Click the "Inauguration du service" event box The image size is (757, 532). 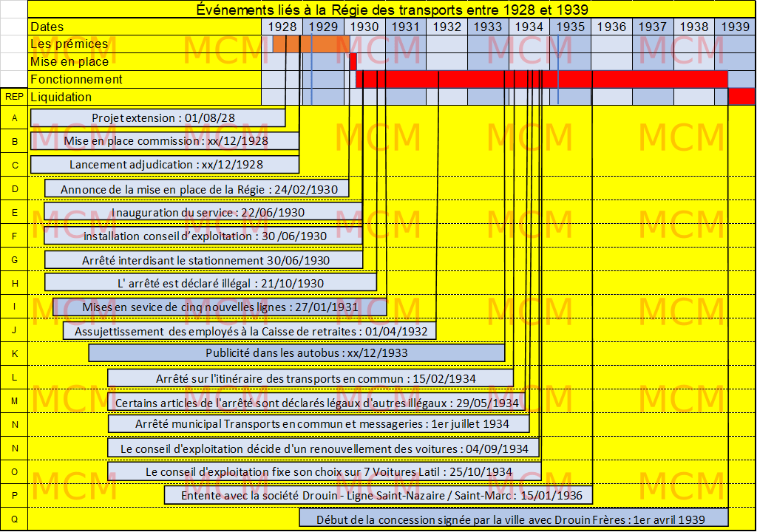[x=203, y=212]
